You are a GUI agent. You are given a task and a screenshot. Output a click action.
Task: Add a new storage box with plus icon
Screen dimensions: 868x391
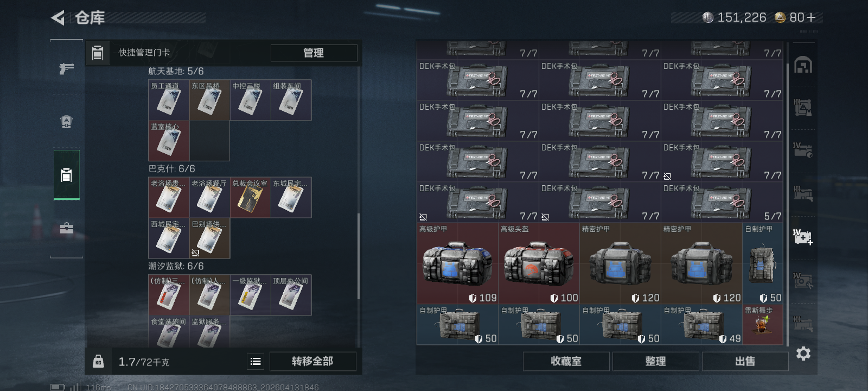coord(803,237)
